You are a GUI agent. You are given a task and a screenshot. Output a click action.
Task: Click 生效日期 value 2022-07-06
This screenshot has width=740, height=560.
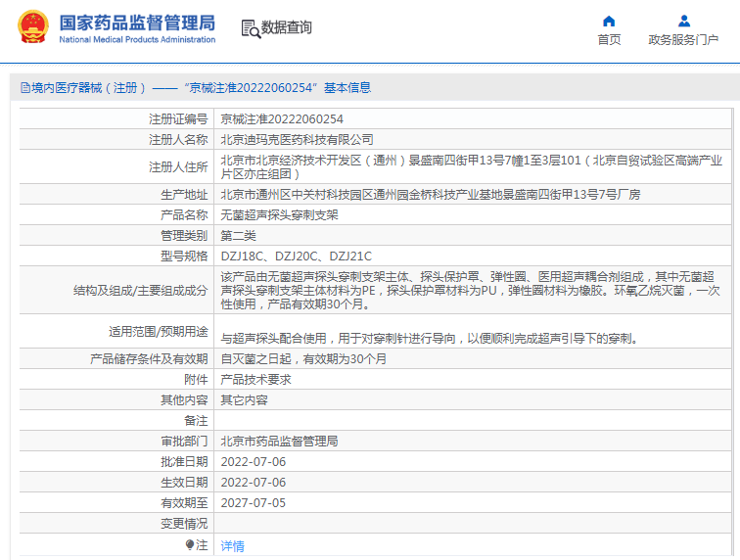tap(254, 482)
